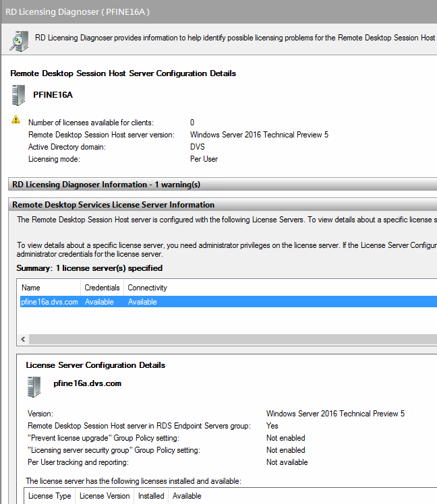Click the Connectivity Available cell
The width and height of the screenshot is (437, 504).
(x=142, y=302)
